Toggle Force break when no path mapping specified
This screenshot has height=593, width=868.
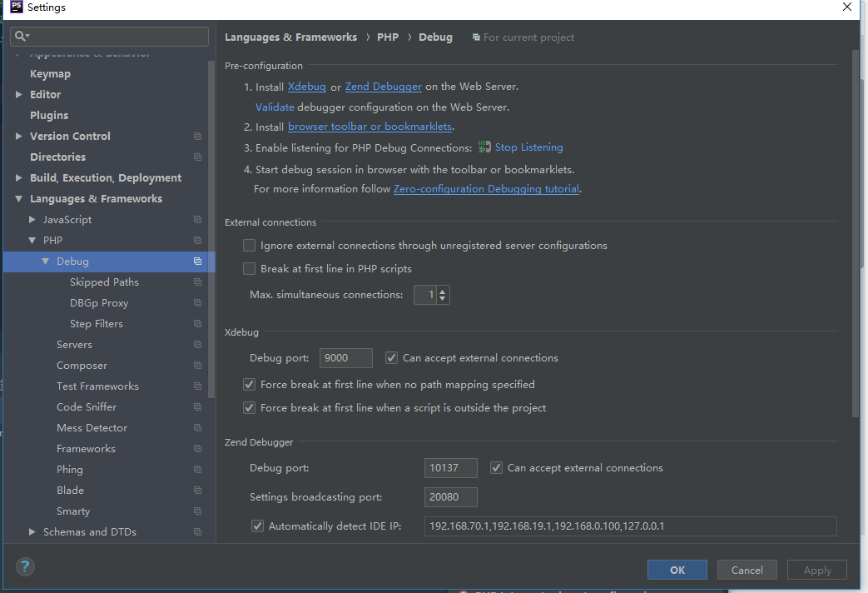coord(249,385)
